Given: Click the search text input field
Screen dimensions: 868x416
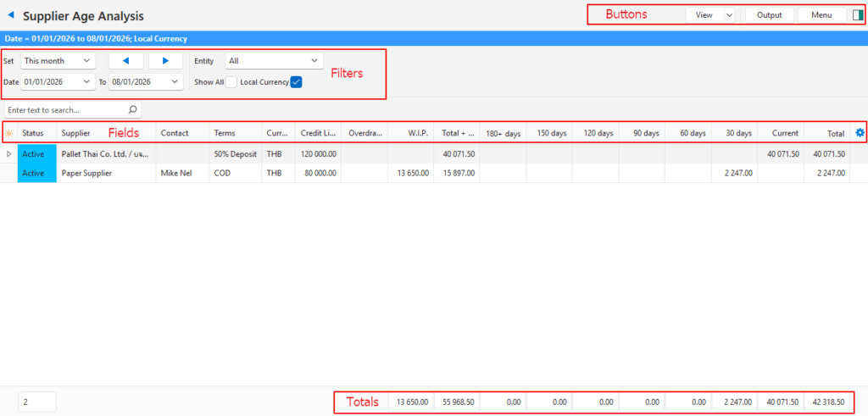Looking at the screenshot, I should [x=64, y=110].
